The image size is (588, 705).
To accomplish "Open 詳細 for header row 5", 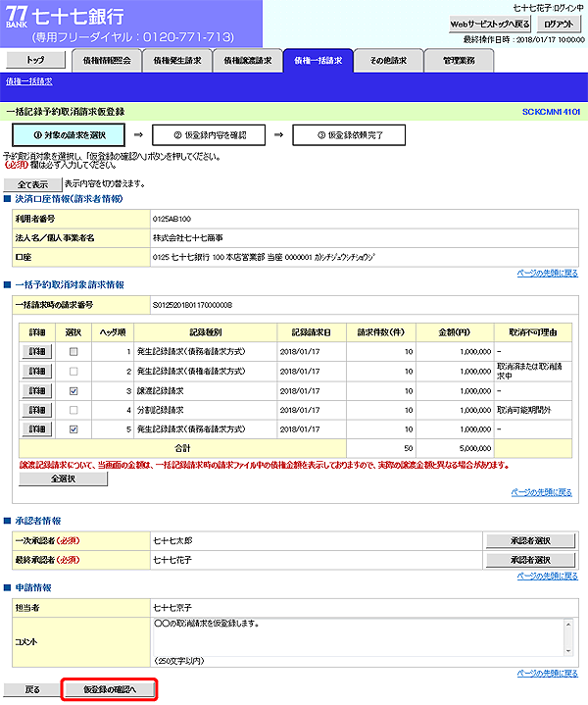I will [x=37, y=429].
